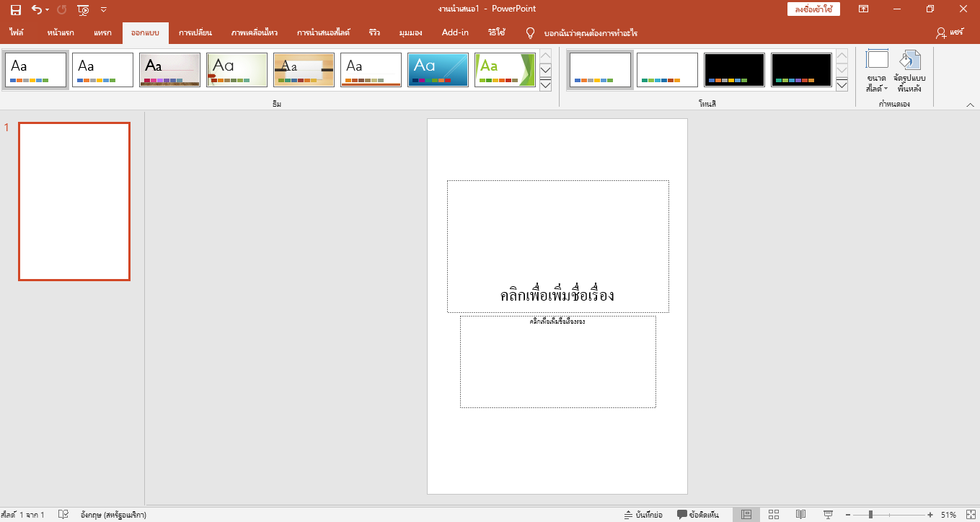
Task: Click the sign in button (ลงชื่อเข้าใช้)
Action: 813,9
